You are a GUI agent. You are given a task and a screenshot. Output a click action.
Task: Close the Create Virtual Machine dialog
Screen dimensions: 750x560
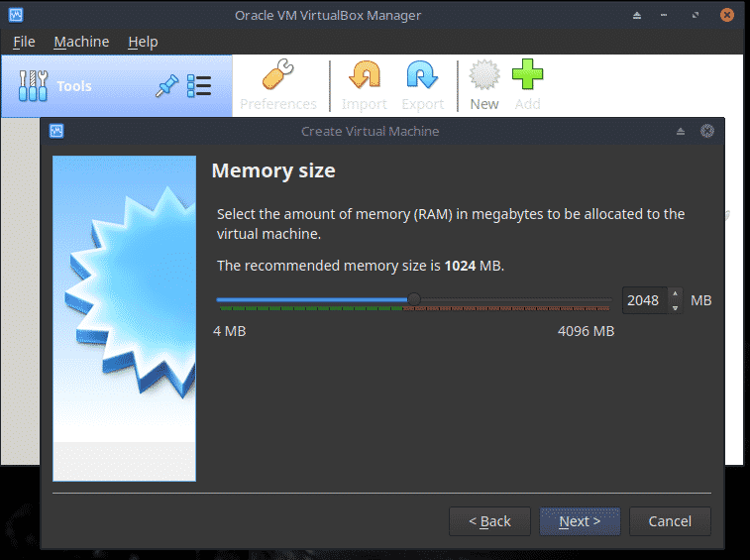pyautogui.click(x=707, y=131)
